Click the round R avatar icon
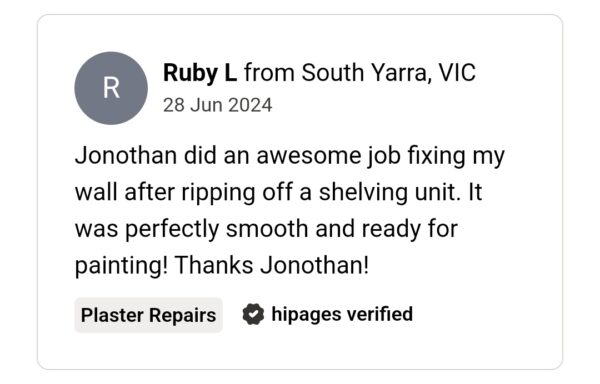The height and width of the screenshot is (384, 600). [111, 88]
